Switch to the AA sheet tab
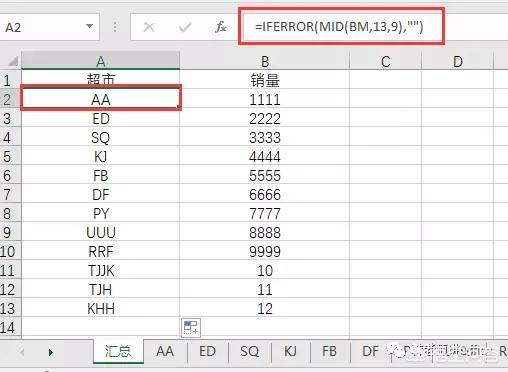The image size is (508, 372). (x=165, y=351)
